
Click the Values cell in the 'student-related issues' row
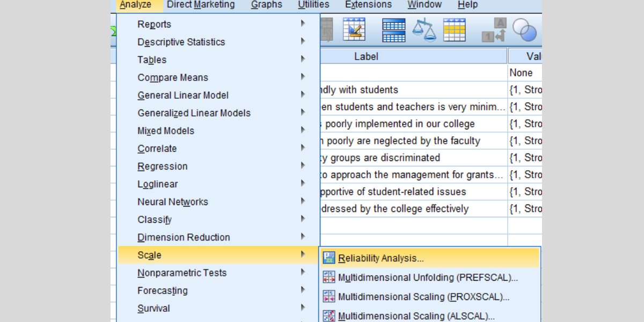(525, 192)
